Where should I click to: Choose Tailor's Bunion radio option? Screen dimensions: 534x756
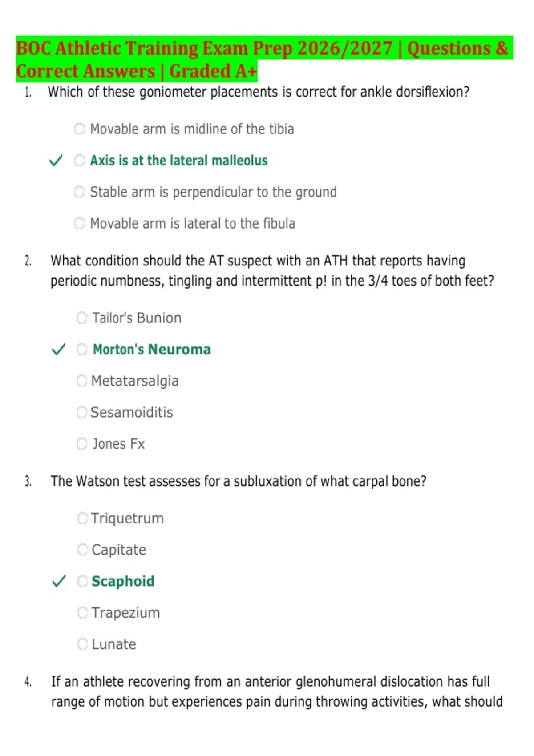82,318
